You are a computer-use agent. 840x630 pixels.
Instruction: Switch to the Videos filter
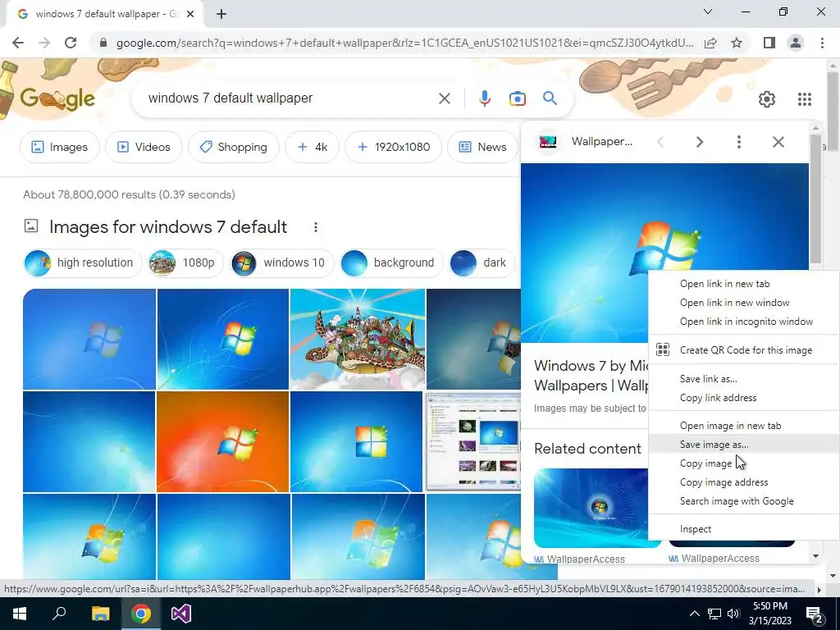[144, 147]
